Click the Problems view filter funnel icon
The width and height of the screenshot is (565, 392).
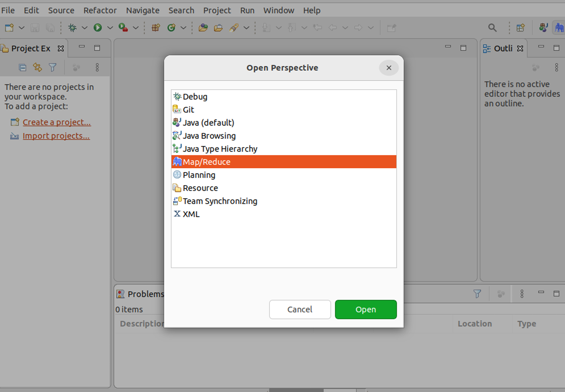pos(477,294)
